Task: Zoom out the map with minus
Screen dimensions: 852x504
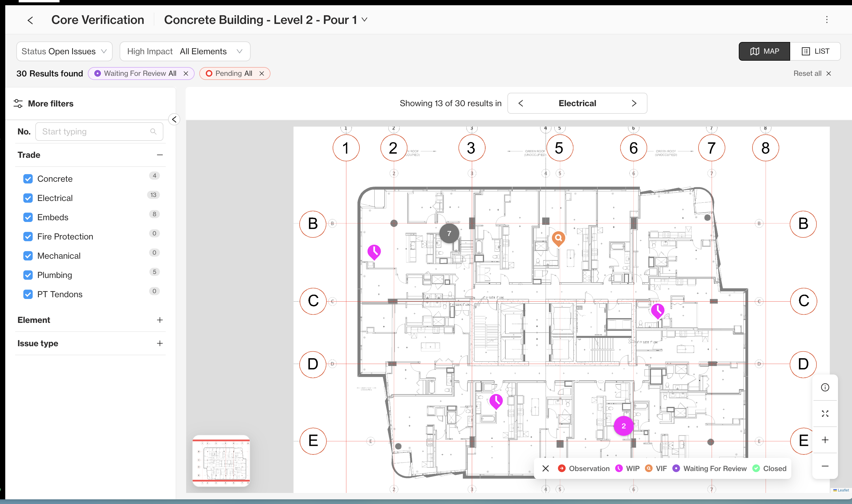Action: click(825, 466)
